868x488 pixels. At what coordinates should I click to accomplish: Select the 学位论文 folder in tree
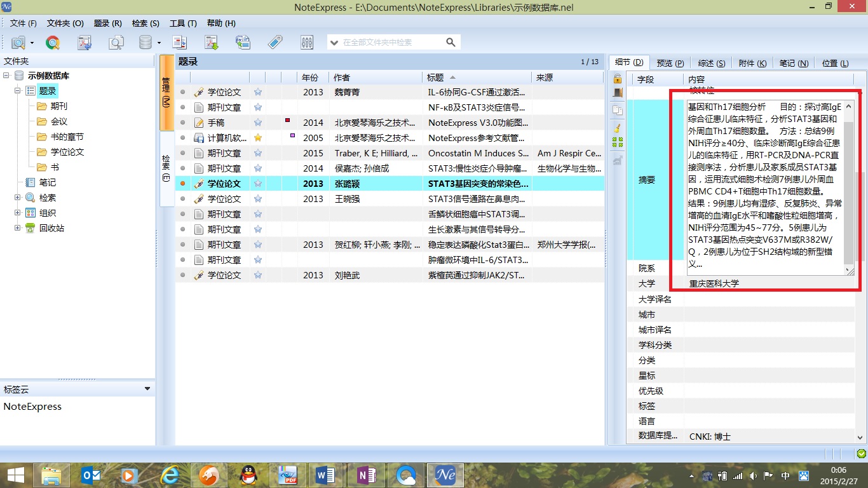(67, 152)
